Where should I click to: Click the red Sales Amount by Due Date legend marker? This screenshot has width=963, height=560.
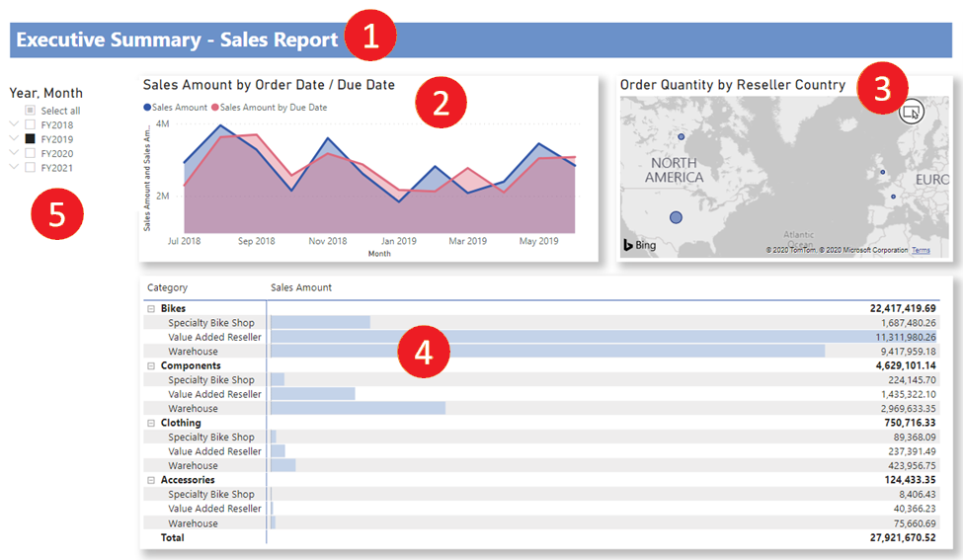coord(215,107)
